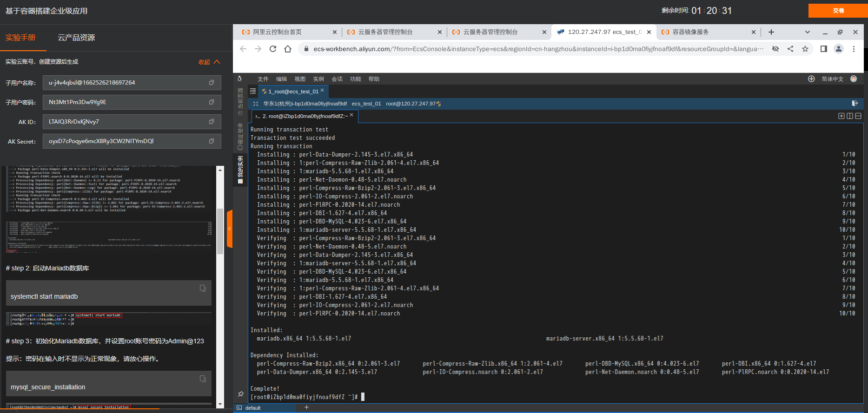Reload the Workbench page
868x413 pixels.
tap(273, 49)
